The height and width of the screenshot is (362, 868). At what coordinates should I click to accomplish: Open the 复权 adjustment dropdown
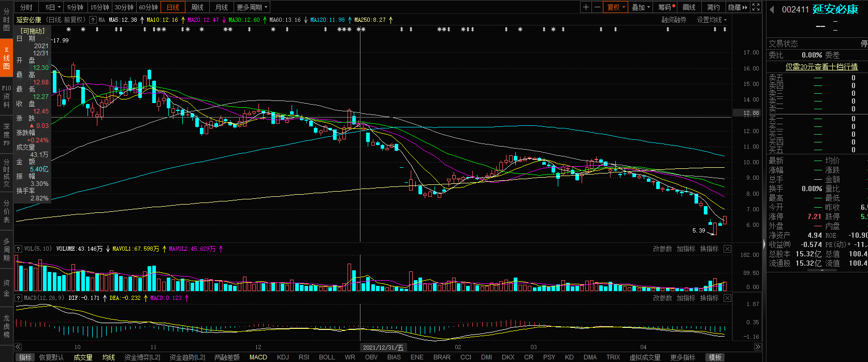pyautogui.click(x=616, y=7)
